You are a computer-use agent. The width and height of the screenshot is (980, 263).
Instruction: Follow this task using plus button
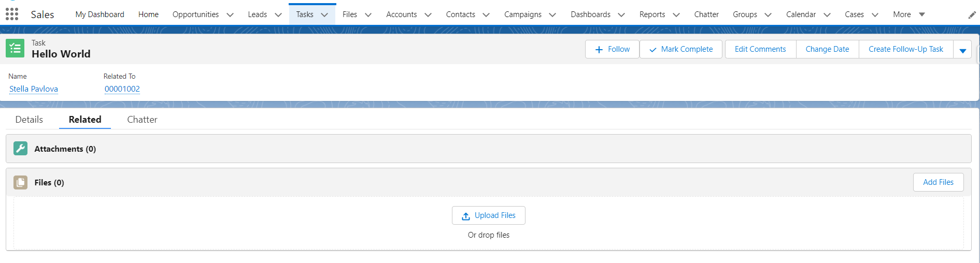pyautogui.click(x=612, y=49)
